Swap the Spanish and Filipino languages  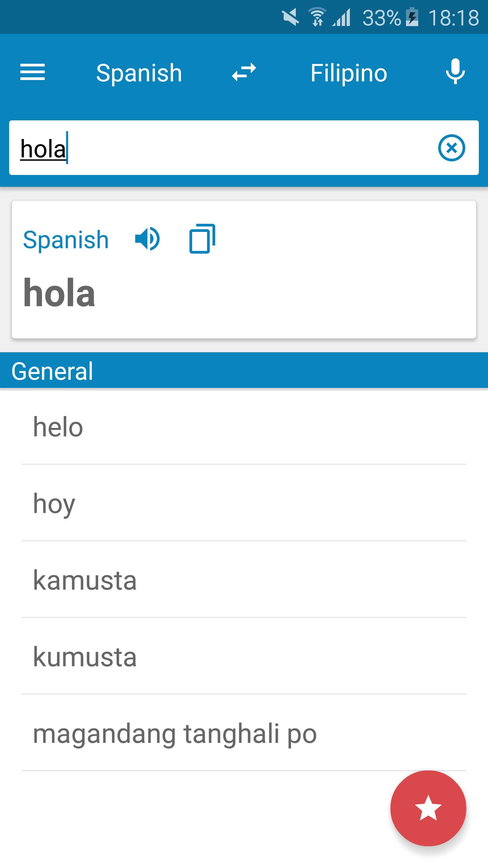pos(244,72)
